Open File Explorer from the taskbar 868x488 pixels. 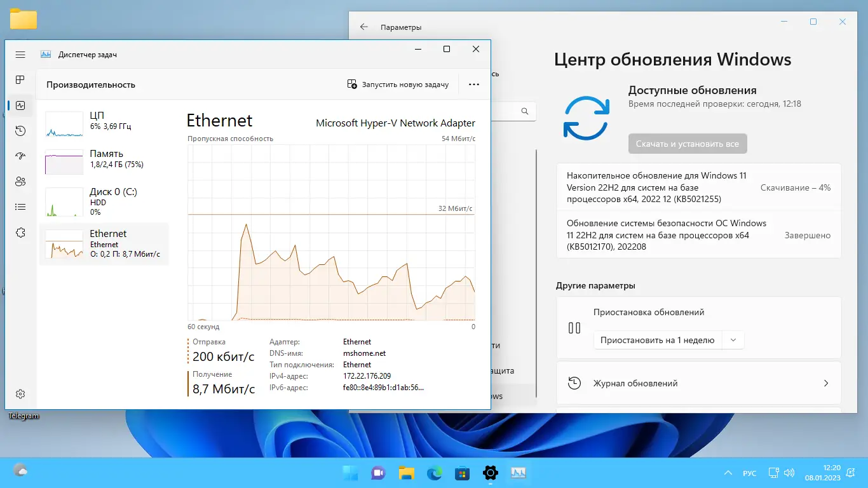pyautogui.click(x=406, y=473)
